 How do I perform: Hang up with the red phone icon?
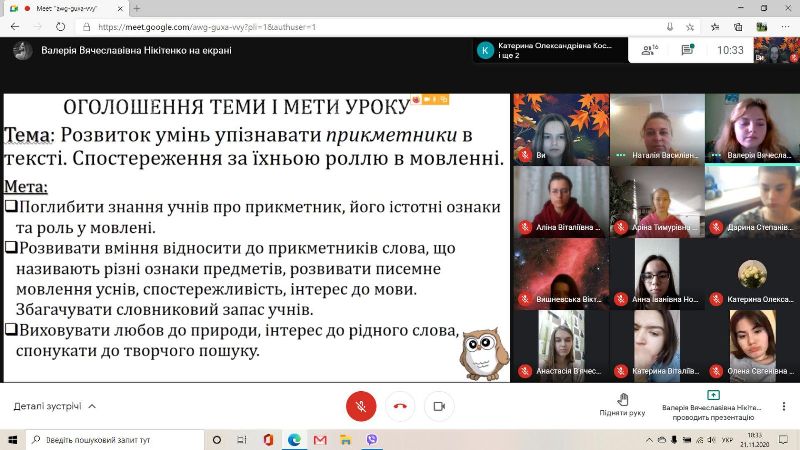(x=400, y=406)
